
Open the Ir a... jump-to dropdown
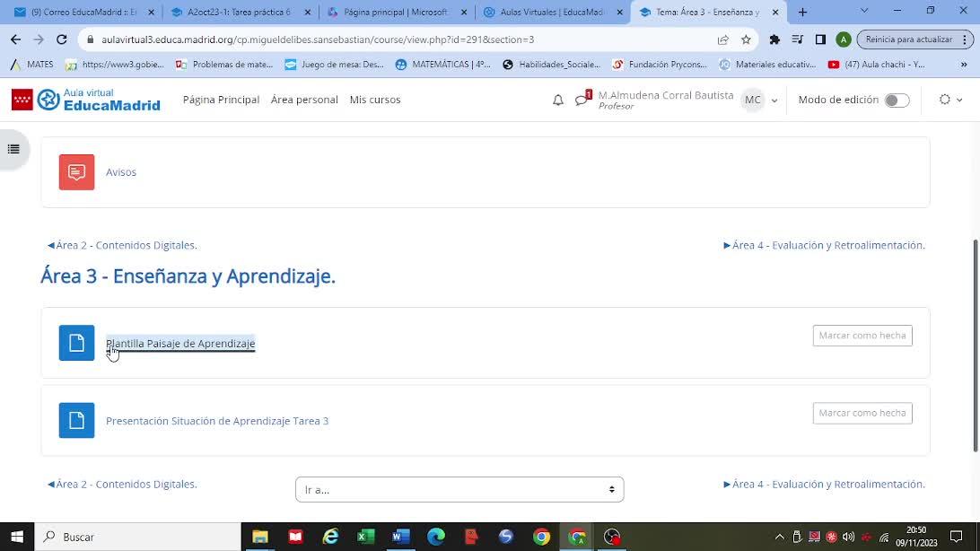coord(459,490)
